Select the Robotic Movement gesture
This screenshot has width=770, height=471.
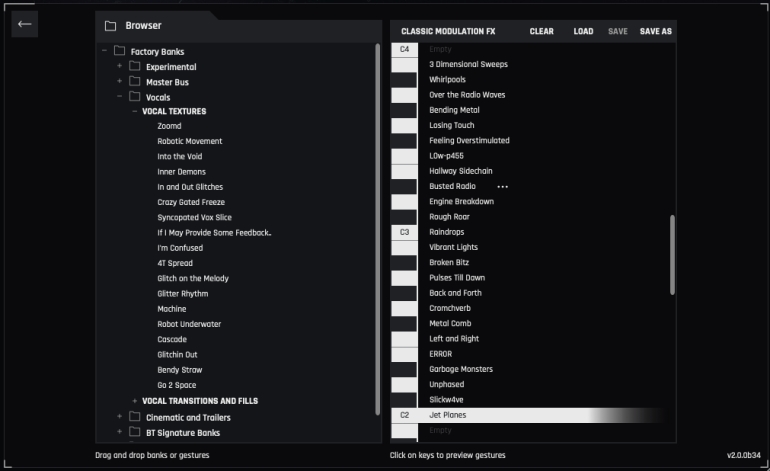pos(189,141)
